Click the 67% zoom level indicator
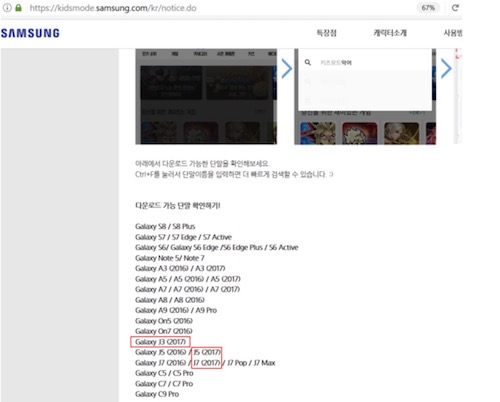The height and width of the screenshot is (402, 500). coord(428,8)
